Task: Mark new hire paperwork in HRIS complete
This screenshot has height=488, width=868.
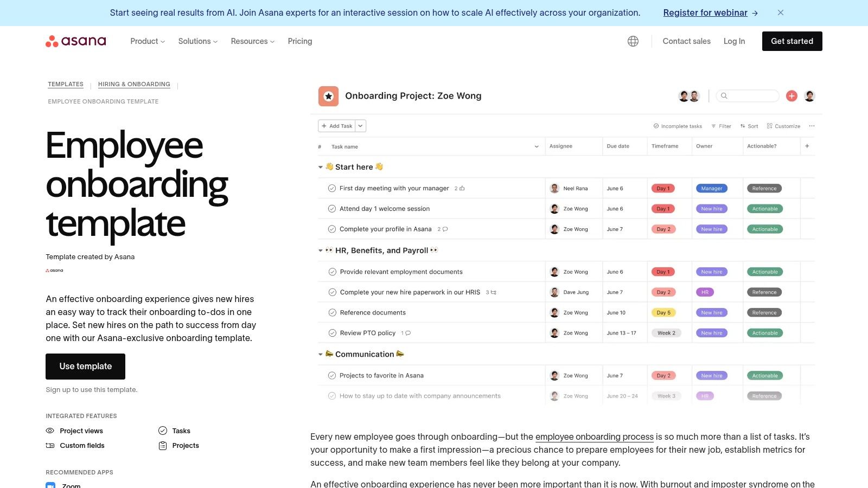Action: [x=333, y=292]
